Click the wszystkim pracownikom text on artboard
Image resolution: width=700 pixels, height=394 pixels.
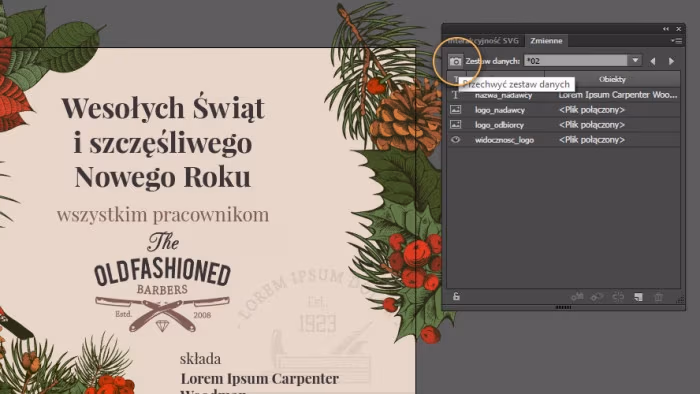tap(163, 215)
